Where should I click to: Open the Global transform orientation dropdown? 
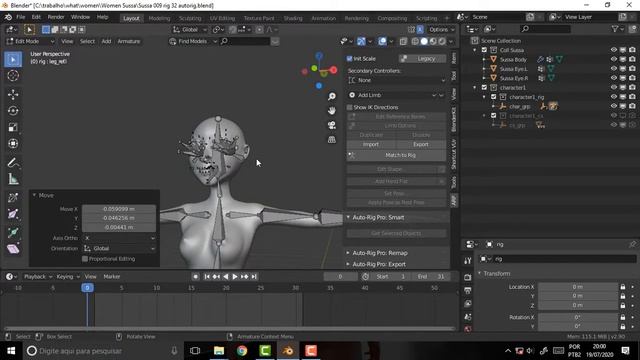[190, 29]
